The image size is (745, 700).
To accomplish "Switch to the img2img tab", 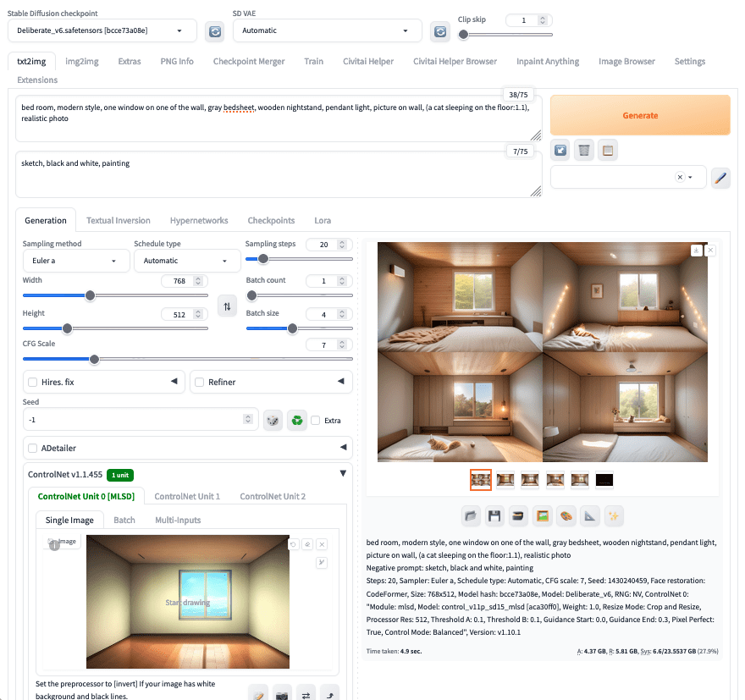I will (82, 61).
